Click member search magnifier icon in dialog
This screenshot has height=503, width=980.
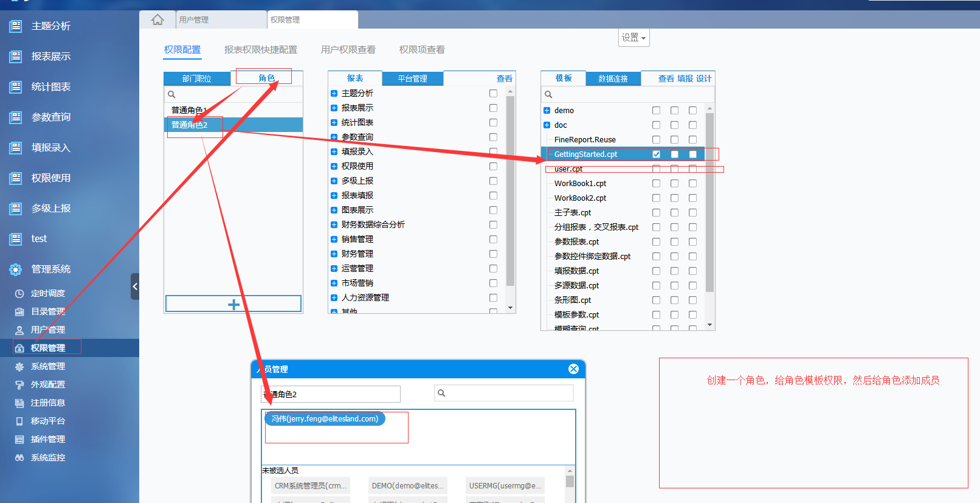[442, 393]
